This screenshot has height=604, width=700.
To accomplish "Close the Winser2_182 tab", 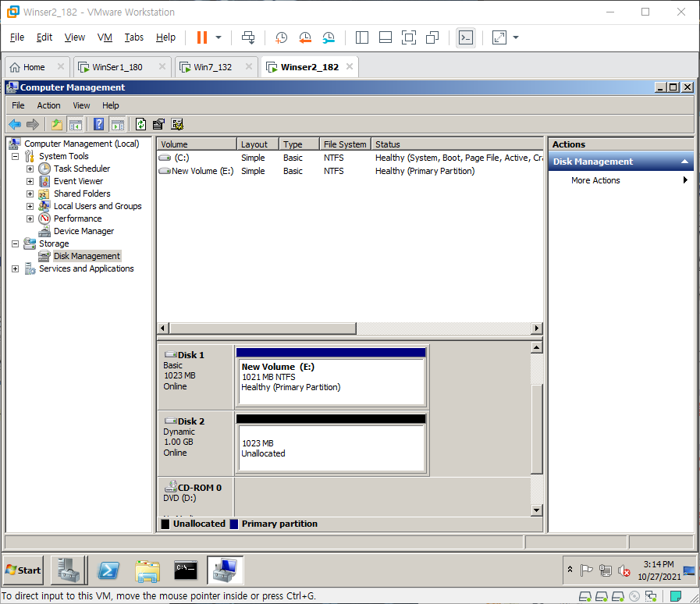I will 350,66.
